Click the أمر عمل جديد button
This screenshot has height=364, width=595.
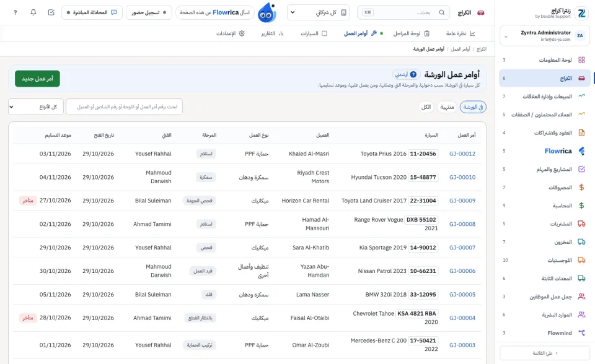coord(38,79)
